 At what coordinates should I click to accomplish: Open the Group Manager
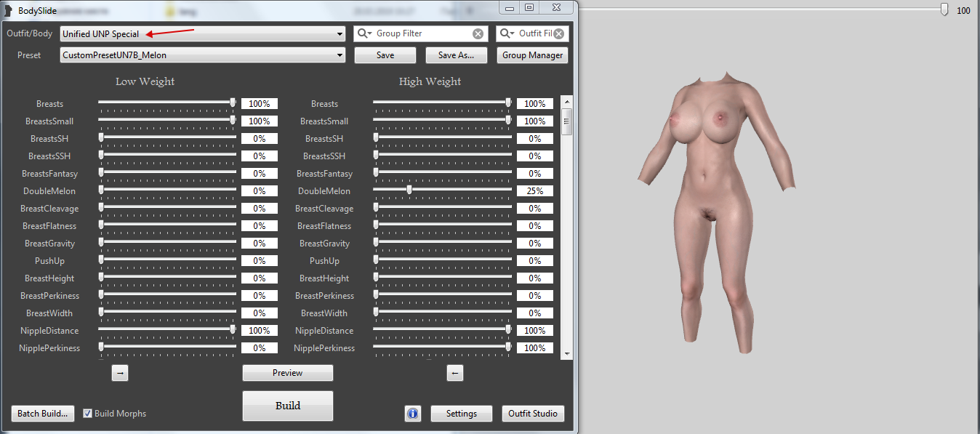[x=533, y=55]
